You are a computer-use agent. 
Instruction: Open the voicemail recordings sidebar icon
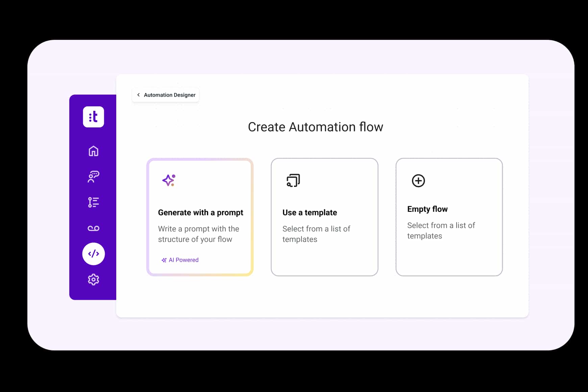93,227
